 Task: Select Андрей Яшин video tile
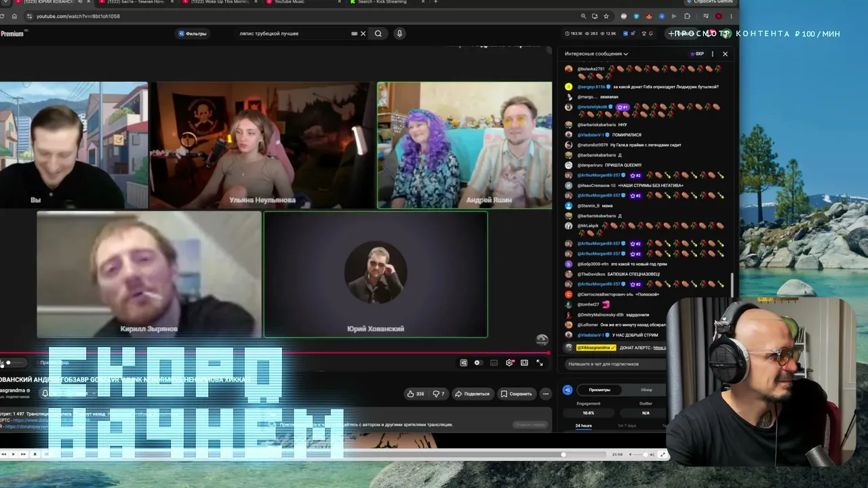coord(465,145)
